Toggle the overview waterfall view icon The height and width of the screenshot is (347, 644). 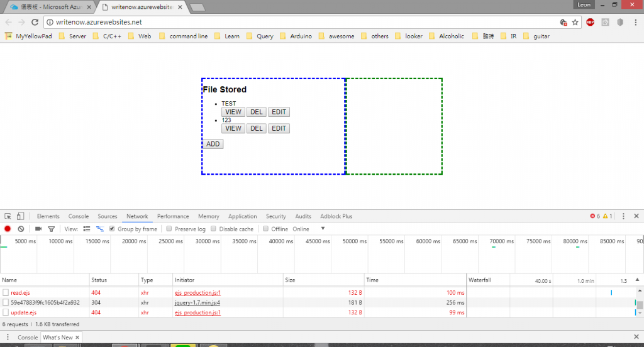[100, 229]
